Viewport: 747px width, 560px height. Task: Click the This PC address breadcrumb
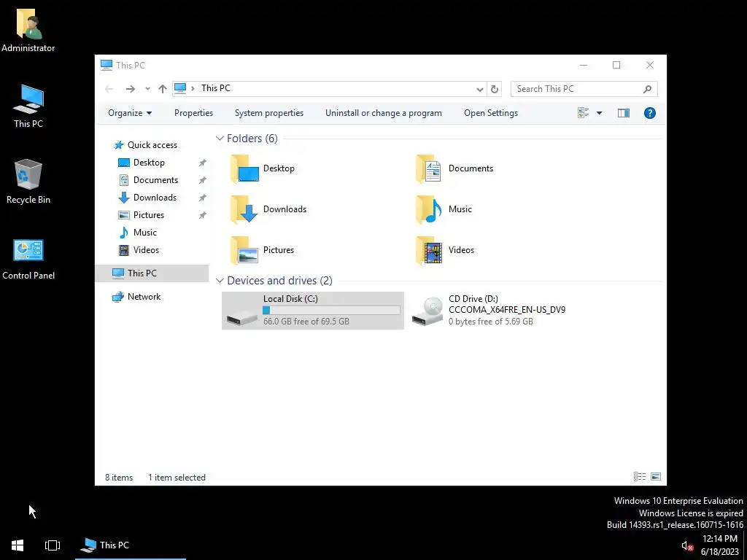pyautogui.click(x=216, y=88)
